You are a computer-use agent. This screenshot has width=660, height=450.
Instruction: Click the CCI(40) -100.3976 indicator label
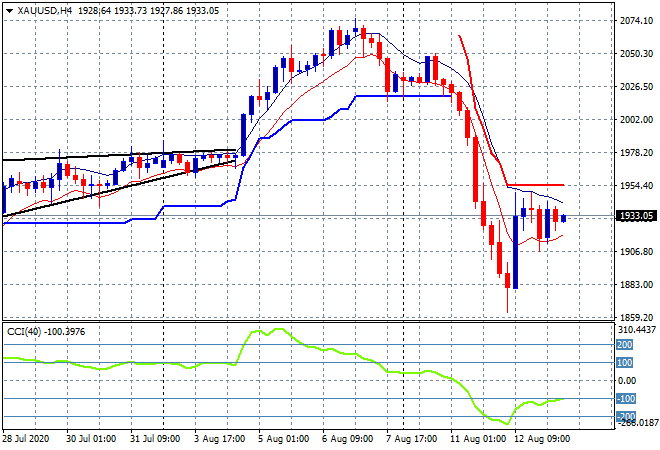pyautogui.click(x=46, y=332)
